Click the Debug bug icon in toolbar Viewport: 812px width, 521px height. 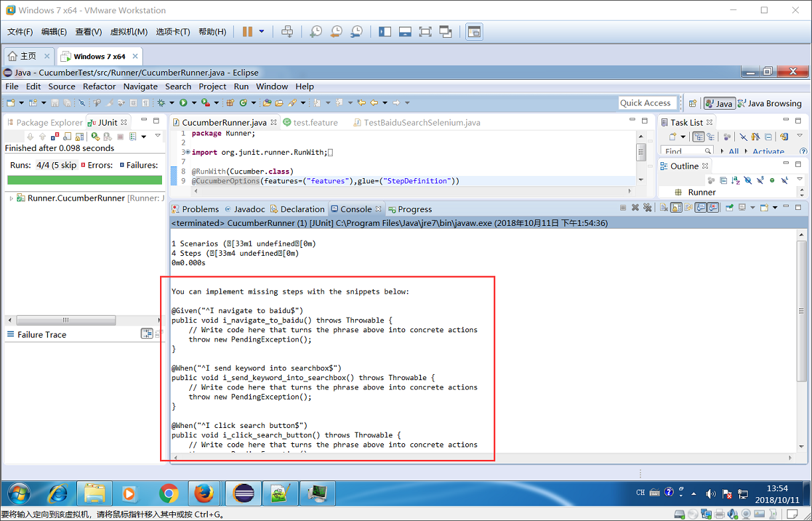(x=161, y=103)
